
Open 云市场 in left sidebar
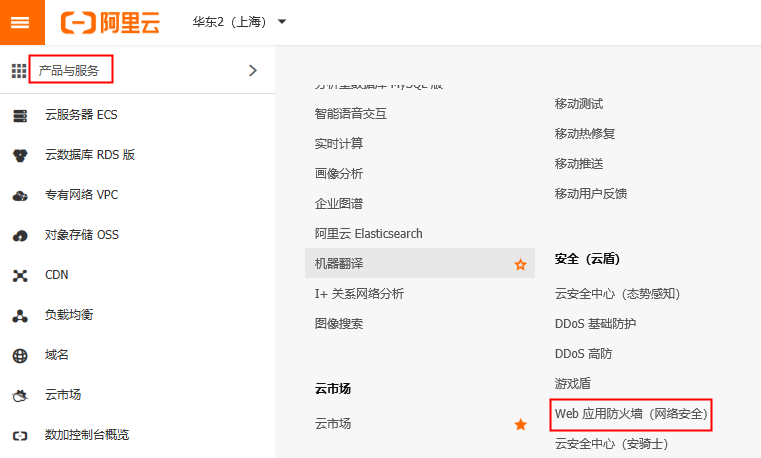[x=63, y=394]
